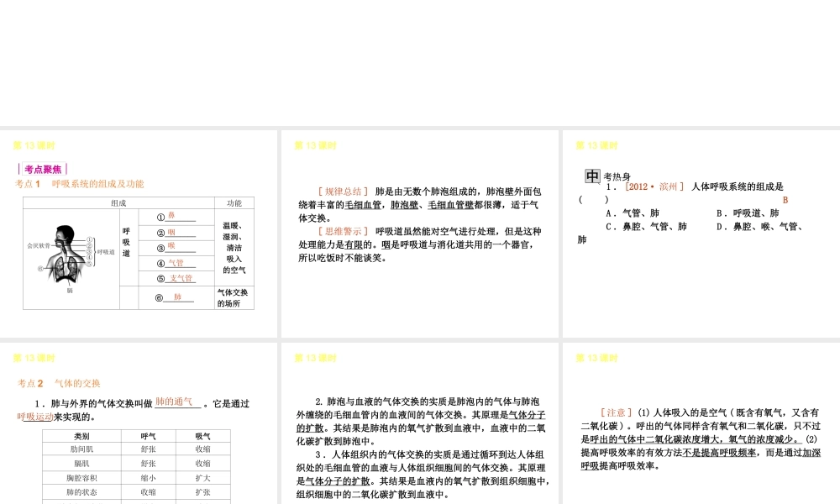The height and width of the screenshot is (504, 840).
Task: Select the slide thumbnail titled 考点2 气体的交换
Action: [139, 423]
